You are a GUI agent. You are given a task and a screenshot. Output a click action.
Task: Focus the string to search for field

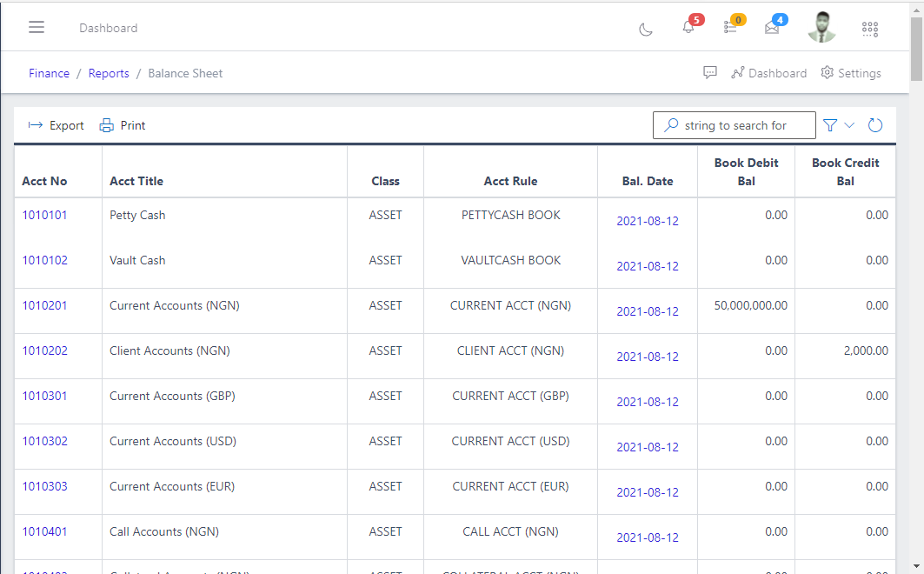pyautogui.click(x=735, y=125)
